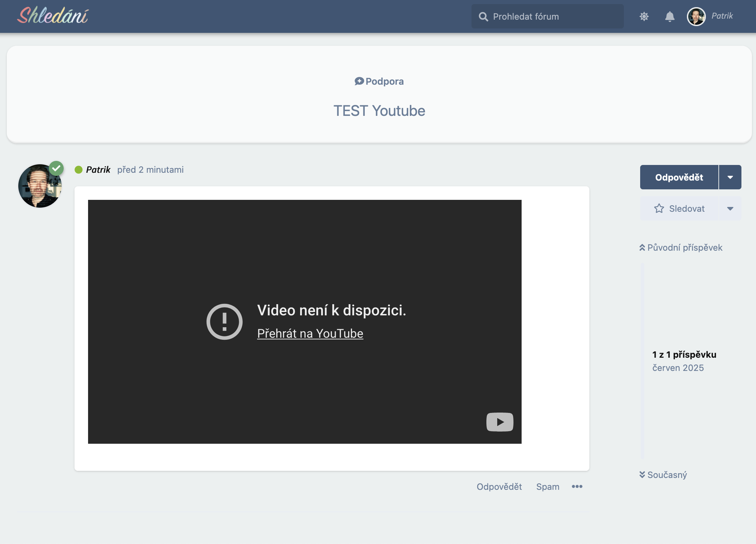
Task: Expand the Odpovědět dropdown arrow
Action: (730, 177)
